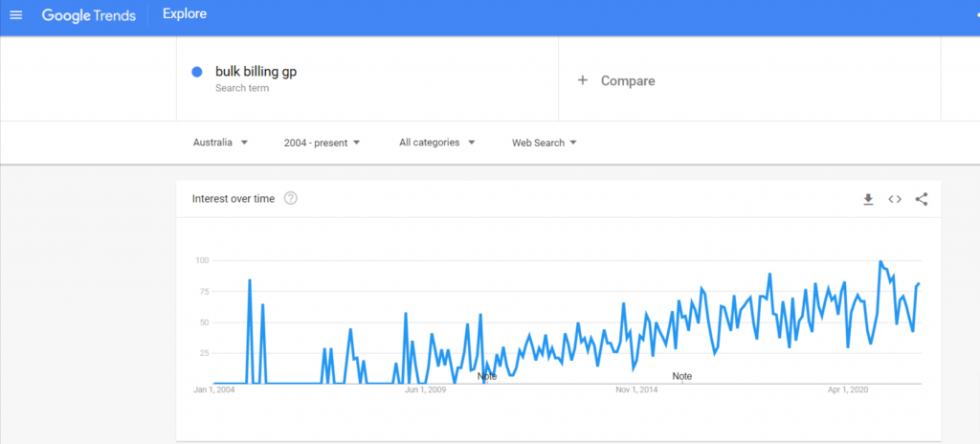Open the 'Web Search' type dropdown

544,143
